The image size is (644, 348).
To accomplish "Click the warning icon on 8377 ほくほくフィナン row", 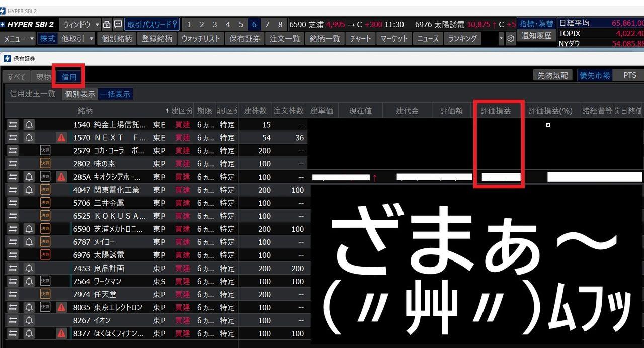I will (x=61, y=334).
